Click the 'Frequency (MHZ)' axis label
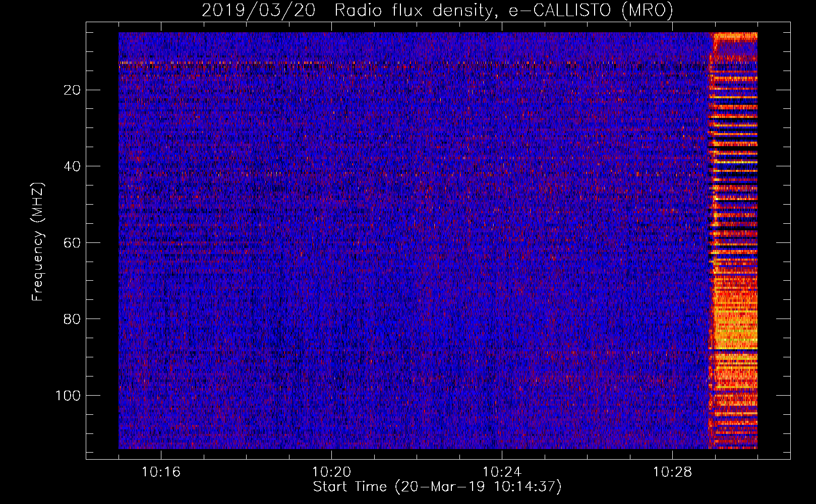The height and width of the screenshot is (504, 816). pyautogui.click(x=38, y=242)
